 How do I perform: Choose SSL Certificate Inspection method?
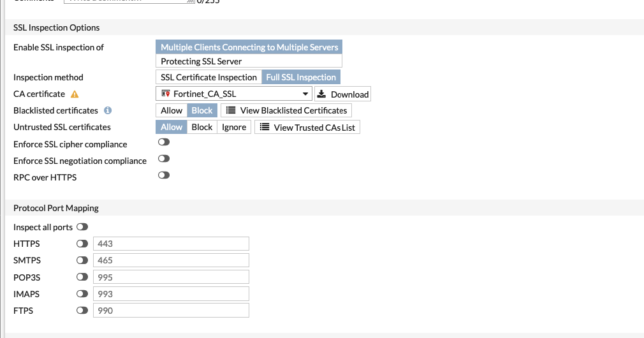[209, 77]
